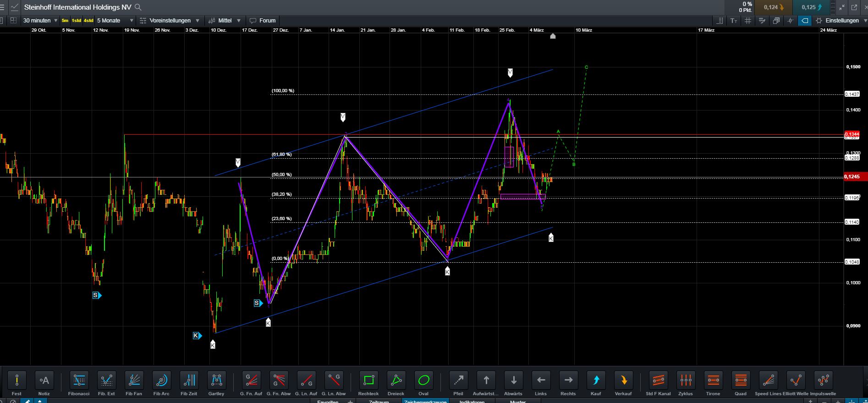Select the Std F Kanal tool

[x=658, y=380]
